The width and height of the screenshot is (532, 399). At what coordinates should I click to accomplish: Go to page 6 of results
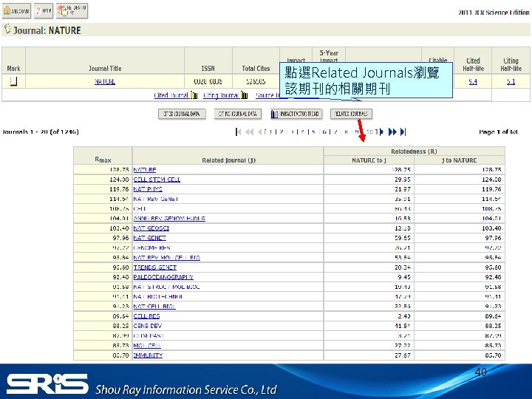click(324, 132)
